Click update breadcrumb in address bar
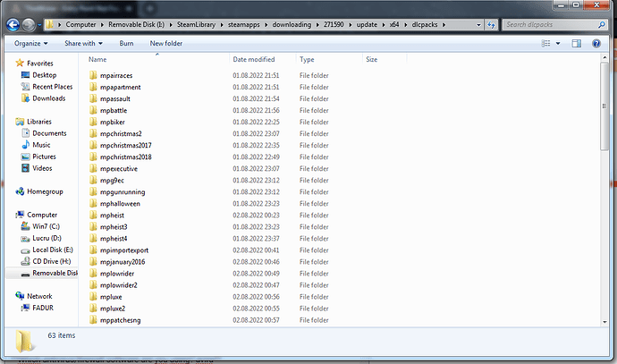617x364 pixels. (367, 24)
